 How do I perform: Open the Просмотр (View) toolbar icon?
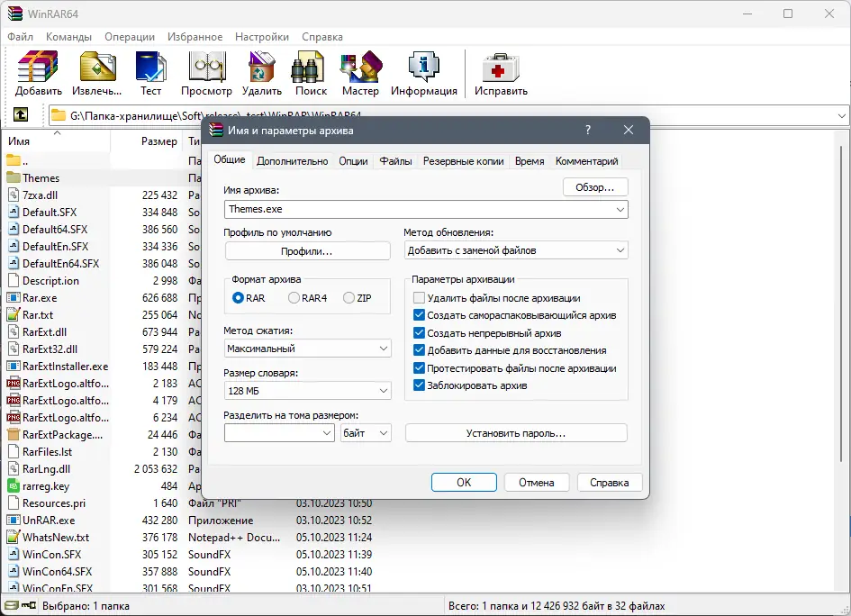[x=206, y=67]
